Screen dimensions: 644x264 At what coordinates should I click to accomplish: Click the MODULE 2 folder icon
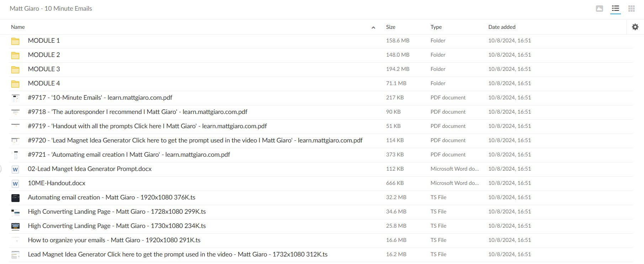click(15, 55)
